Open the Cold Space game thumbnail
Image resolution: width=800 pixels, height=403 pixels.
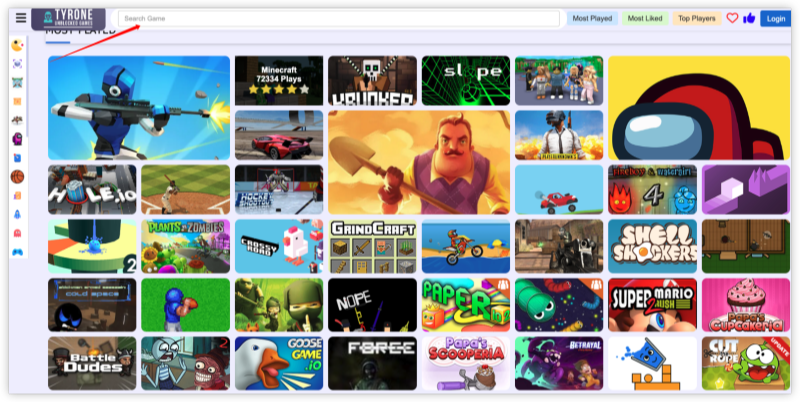tap(92, 305)
